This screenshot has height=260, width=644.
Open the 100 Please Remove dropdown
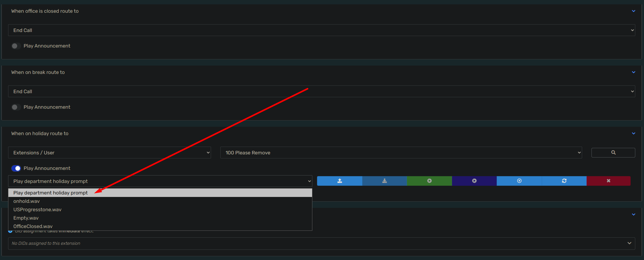401,153
